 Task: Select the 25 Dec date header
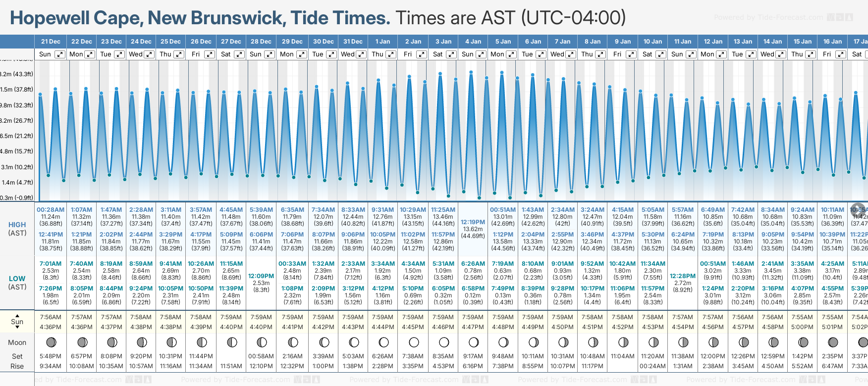170,42
